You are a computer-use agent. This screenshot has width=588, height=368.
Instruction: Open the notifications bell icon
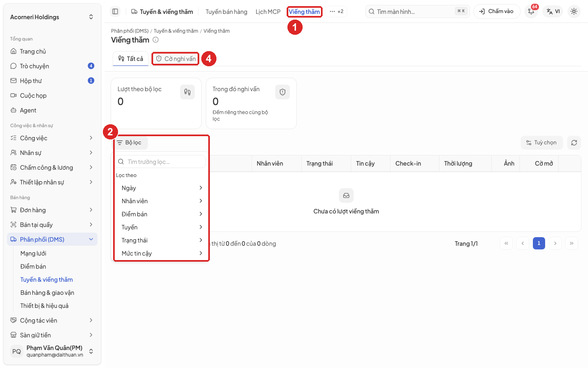click(531, 11)
